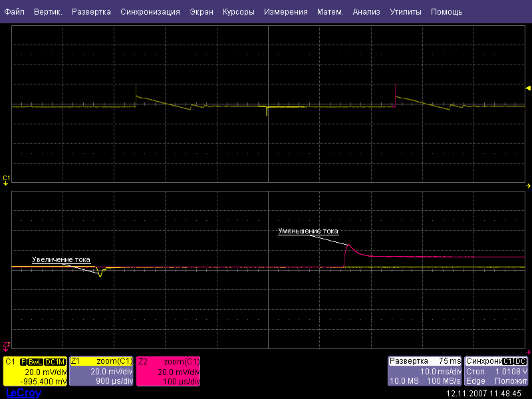Open the Измерения menu
The width and height of the screenshot is (532, 399).
click(285, 12)
